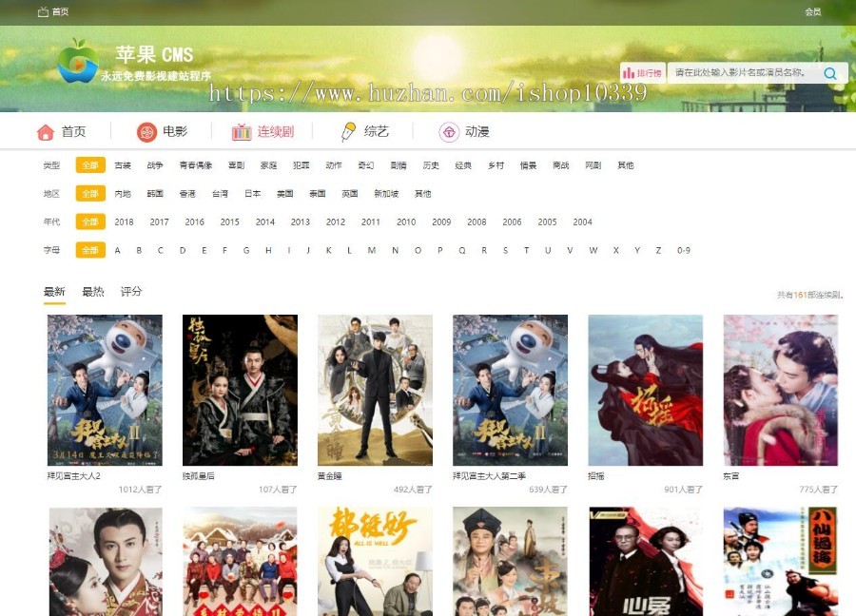Screen dimensions: 856x616
Task: Switch to the 最热 sort tab
Action: tap(93, 292)
